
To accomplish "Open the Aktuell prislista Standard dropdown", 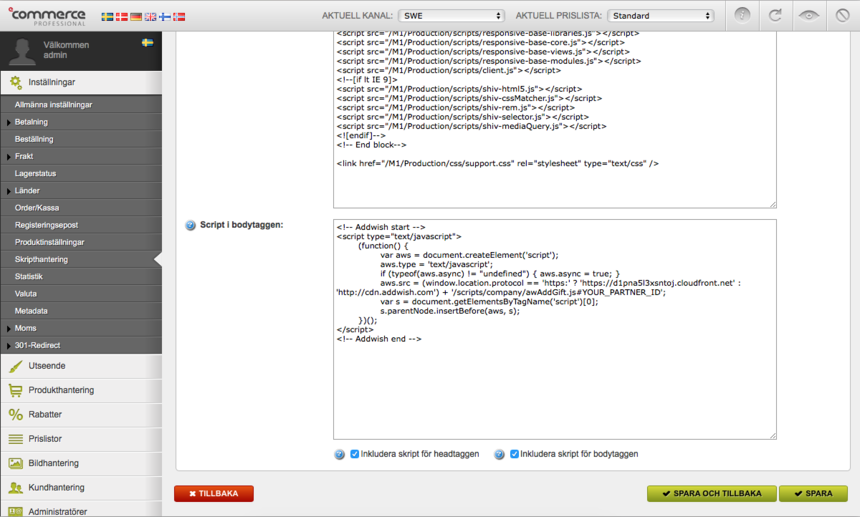I will point(660,16).
